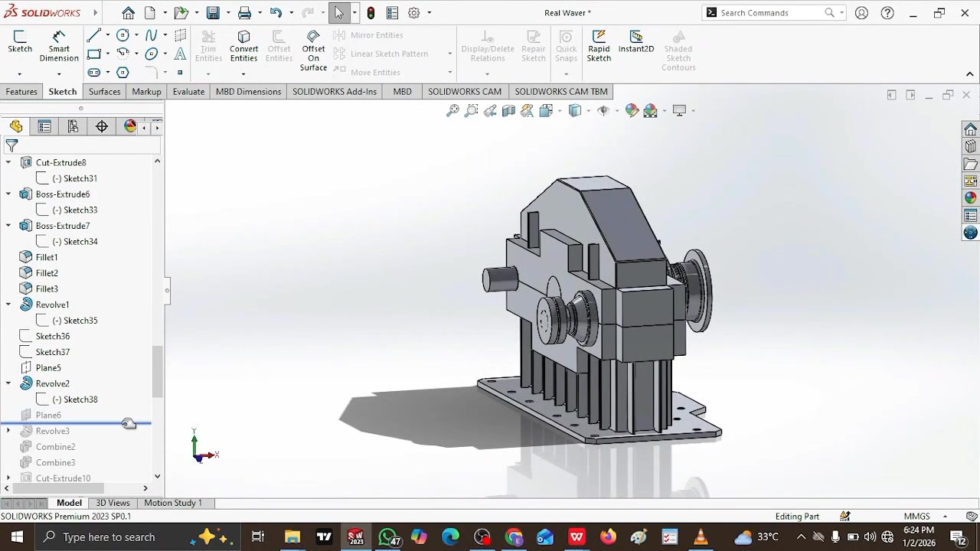Click Offset On Surface
Screen dimensions: 980x551
click(313, 51)
